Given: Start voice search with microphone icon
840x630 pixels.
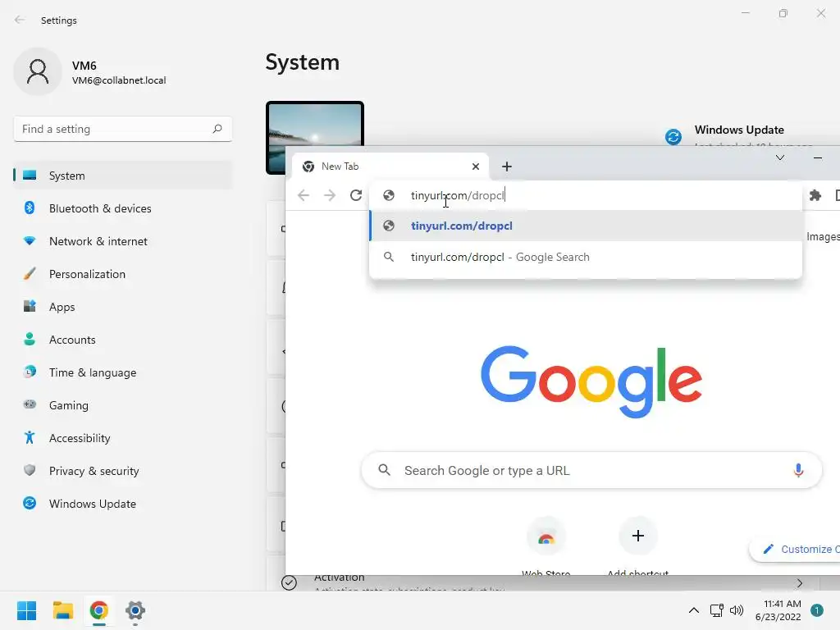Looking at the screenshot, I should pos(798,470).
